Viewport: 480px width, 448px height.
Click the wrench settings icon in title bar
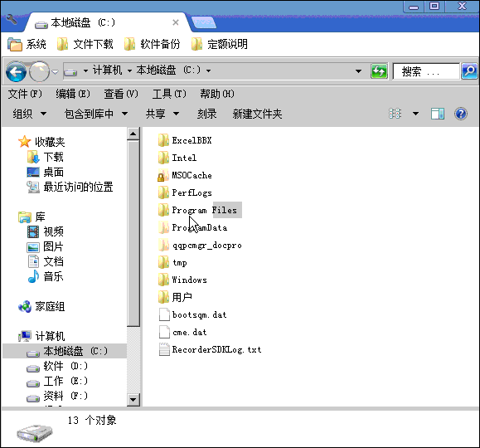click(12, 20)
